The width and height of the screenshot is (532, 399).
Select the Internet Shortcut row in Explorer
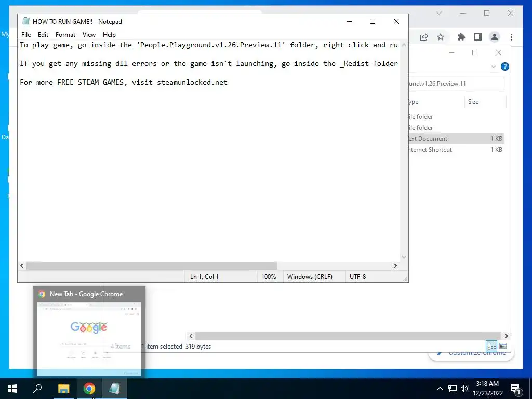pos(456,150)
